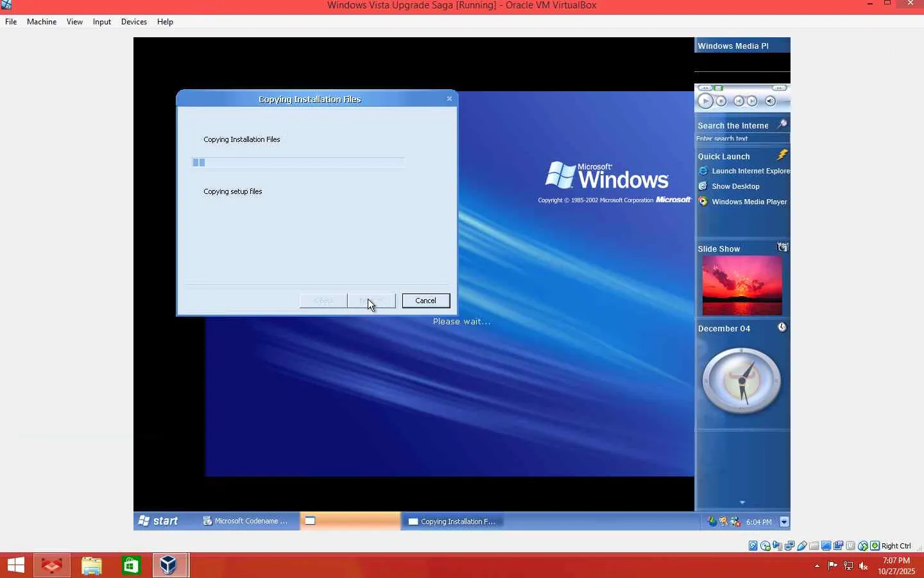Launch Internet Explorer from Quick Launch
This screenshot has height=578, width=924.
(x=744, y=171)
